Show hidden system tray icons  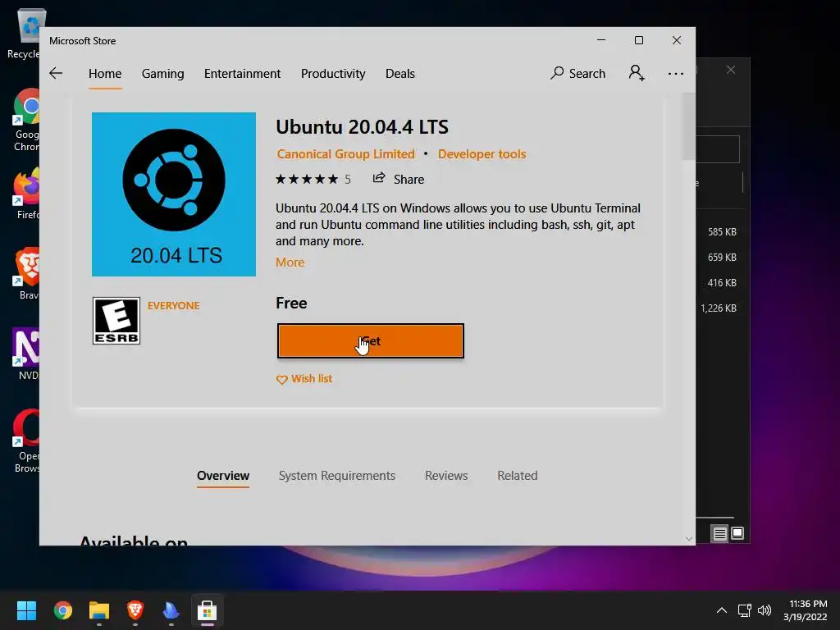[x=722, y=610]
